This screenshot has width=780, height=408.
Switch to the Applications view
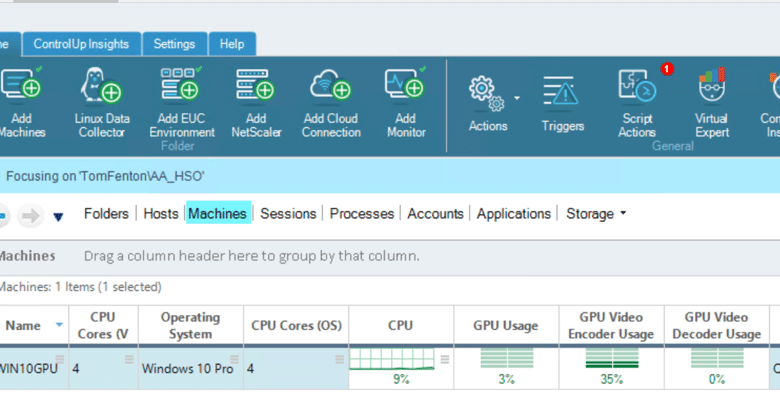pyautogui.click(x=513, y=213)
